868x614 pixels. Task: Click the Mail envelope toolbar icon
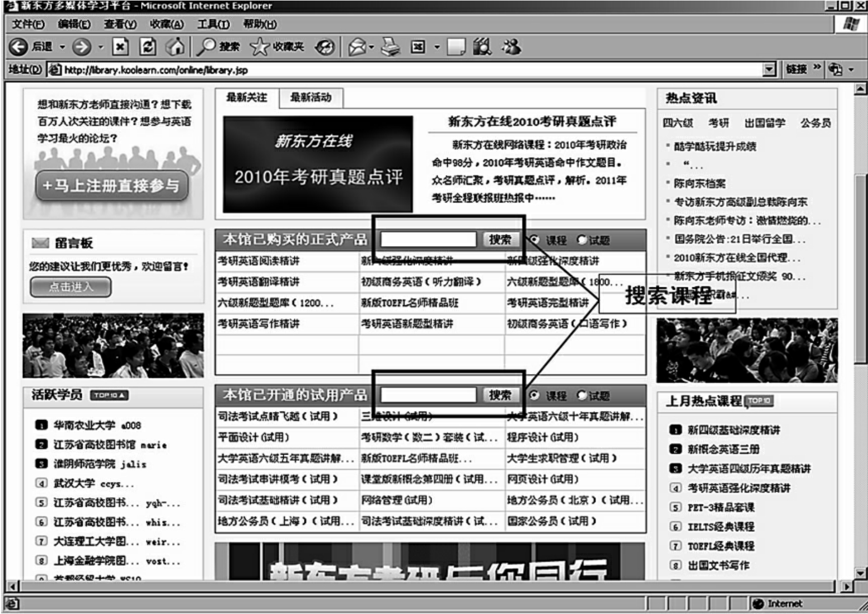357,47
